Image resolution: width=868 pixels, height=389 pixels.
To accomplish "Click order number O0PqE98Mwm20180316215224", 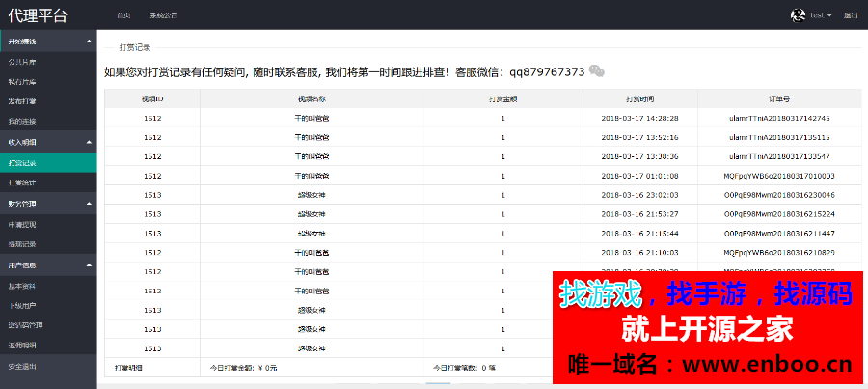I will point(779,214).
